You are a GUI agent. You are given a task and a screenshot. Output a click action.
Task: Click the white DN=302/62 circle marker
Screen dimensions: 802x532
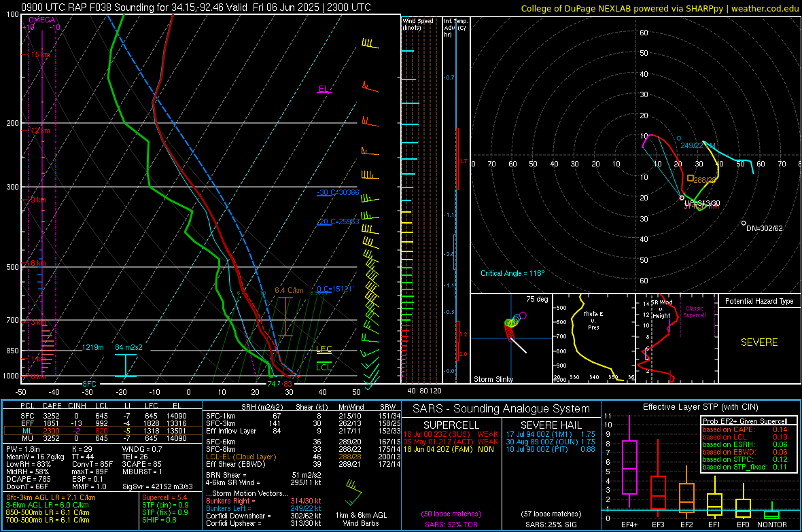(x=744, y=223)
